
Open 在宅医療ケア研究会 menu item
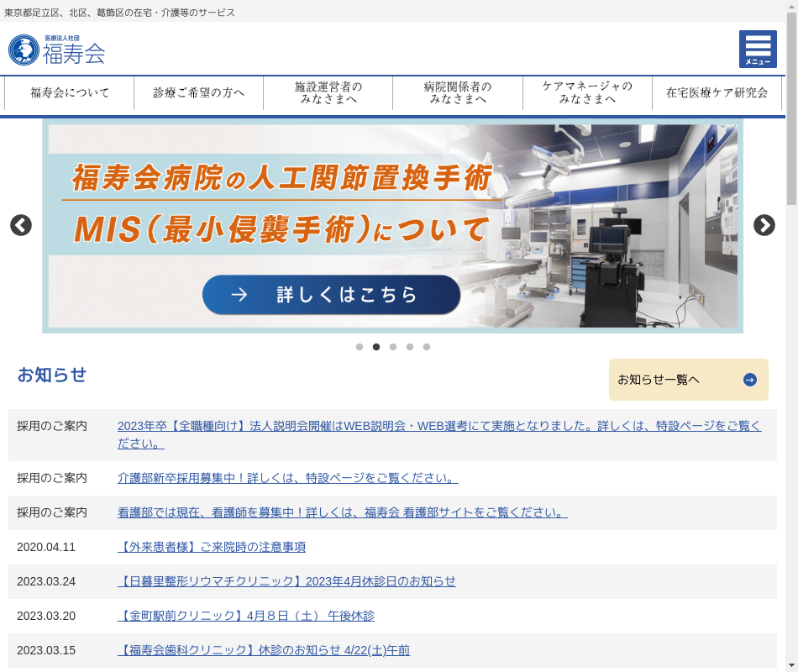(717, 92)
